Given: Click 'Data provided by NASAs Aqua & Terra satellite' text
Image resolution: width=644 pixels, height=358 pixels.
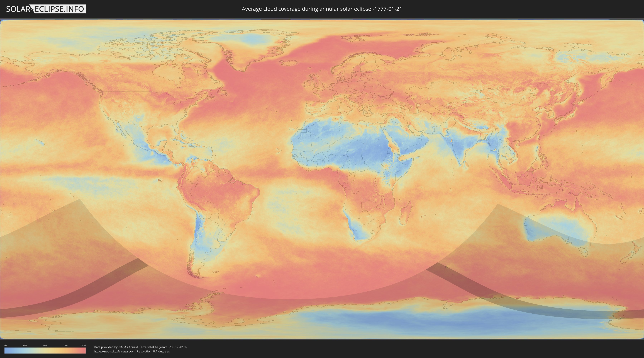Looking at the screenshot, I should click(126, 347).
